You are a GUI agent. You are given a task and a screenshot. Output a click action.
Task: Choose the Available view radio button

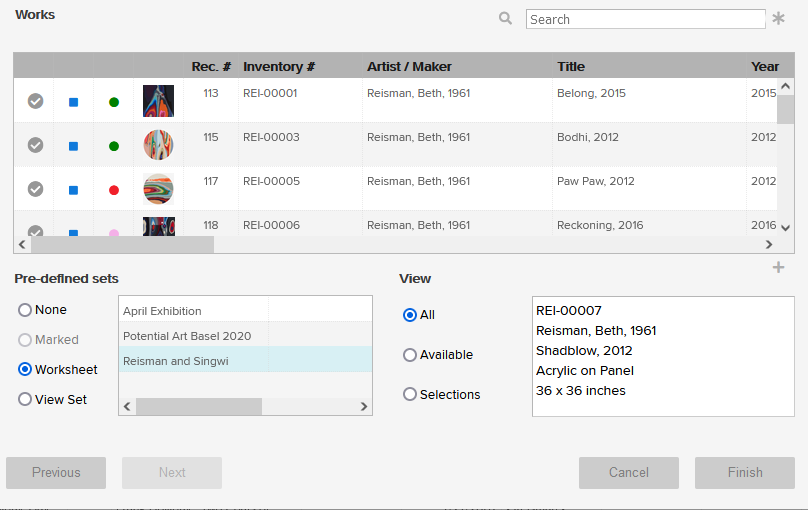coord(410,355)
